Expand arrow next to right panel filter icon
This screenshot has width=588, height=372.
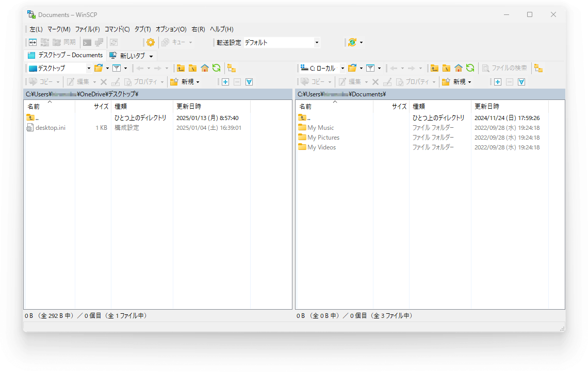(x=380, y=68)
